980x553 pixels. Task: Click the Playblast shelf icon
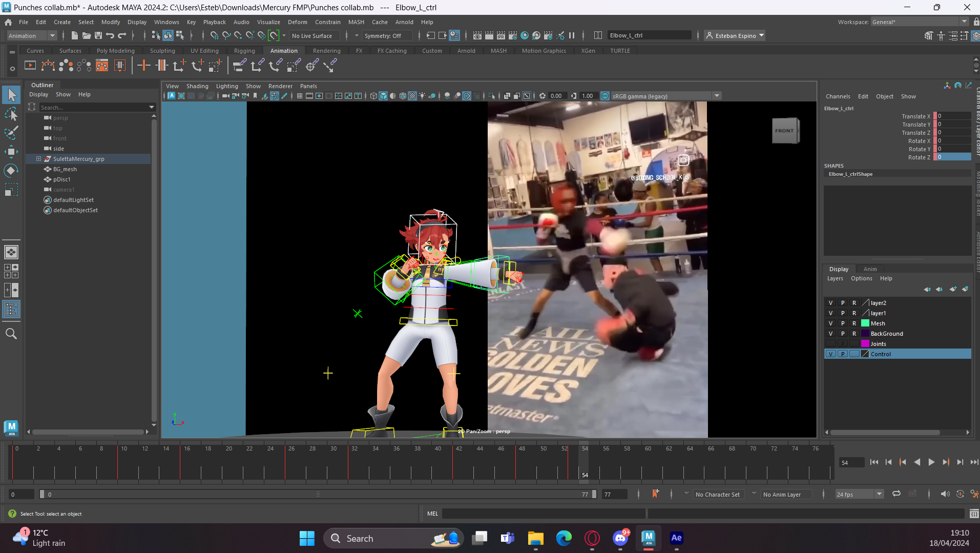click(x=30, y=66)
